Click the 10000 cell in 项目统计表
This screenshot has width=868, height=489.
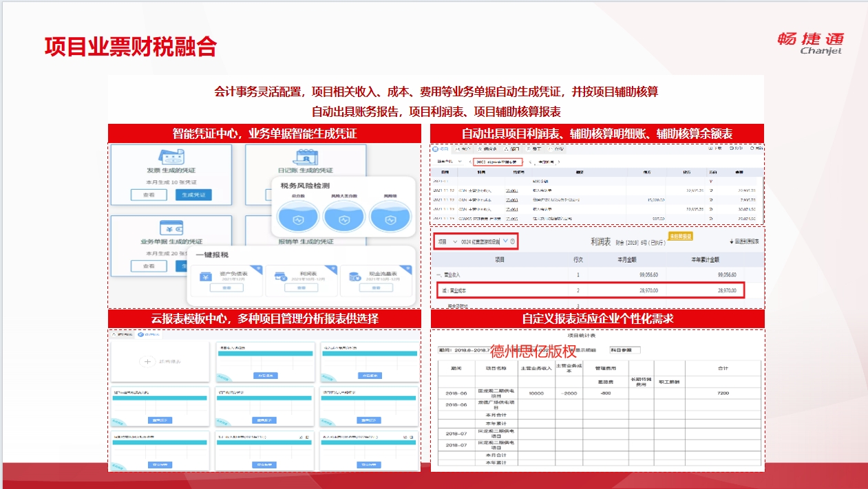pos(536,392)
